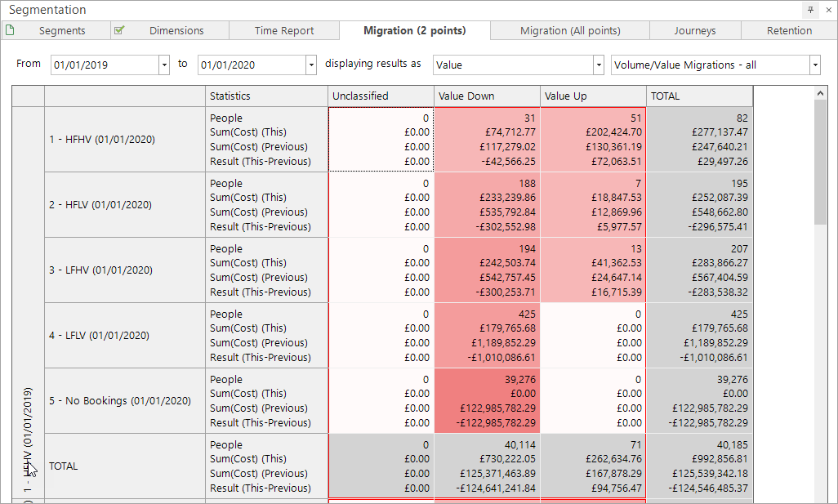Viewport: 838px width, 504px height.
Task: Expand the Volume/Value Migrations dropdown arrow
Action: click(x=815, y=65)
